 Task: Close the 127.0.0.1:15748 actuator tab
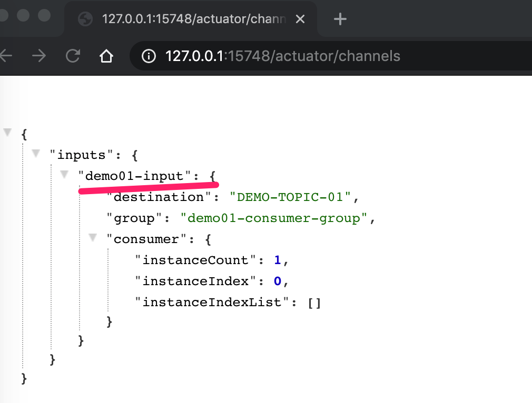pyautogui.click(x=300, y=19)
